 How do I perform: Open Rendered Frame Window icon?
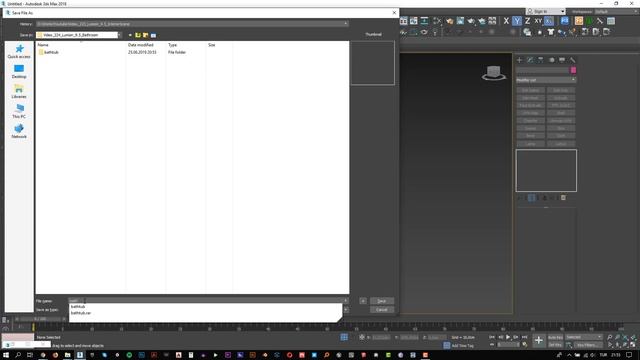(460, 21)
